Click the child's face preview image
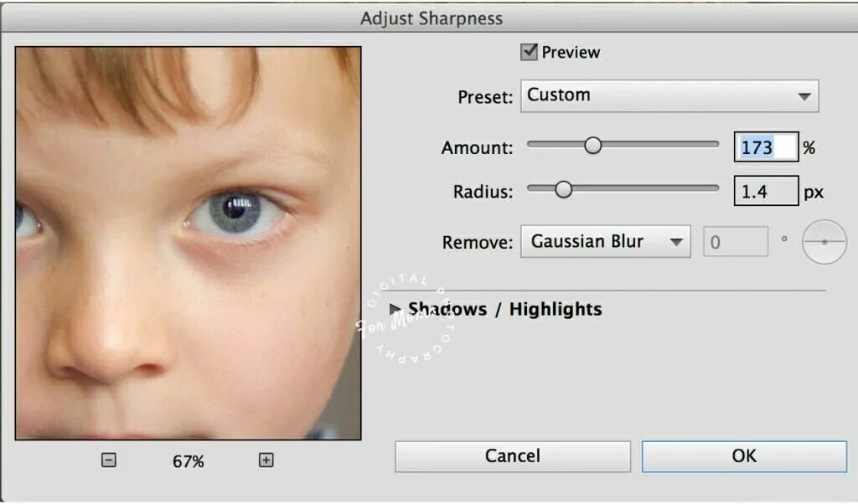The image size is (858, 504). click(x=189, y=243)
